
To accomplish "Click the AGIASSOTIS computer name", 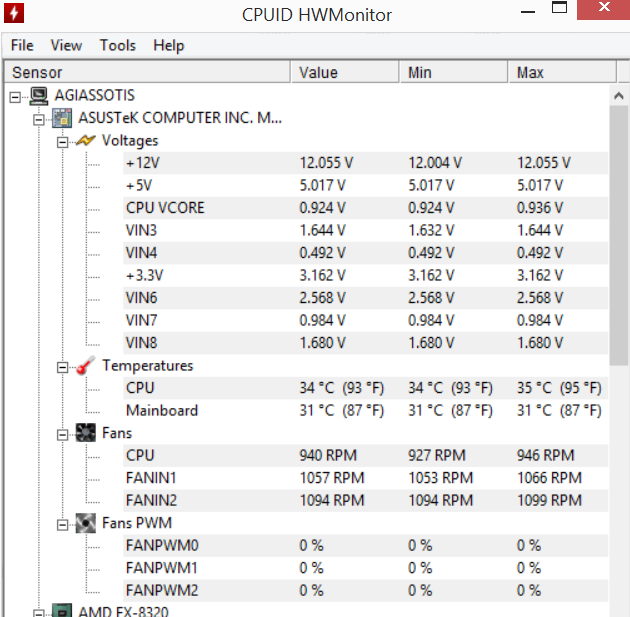I will (x=94, y=96).
